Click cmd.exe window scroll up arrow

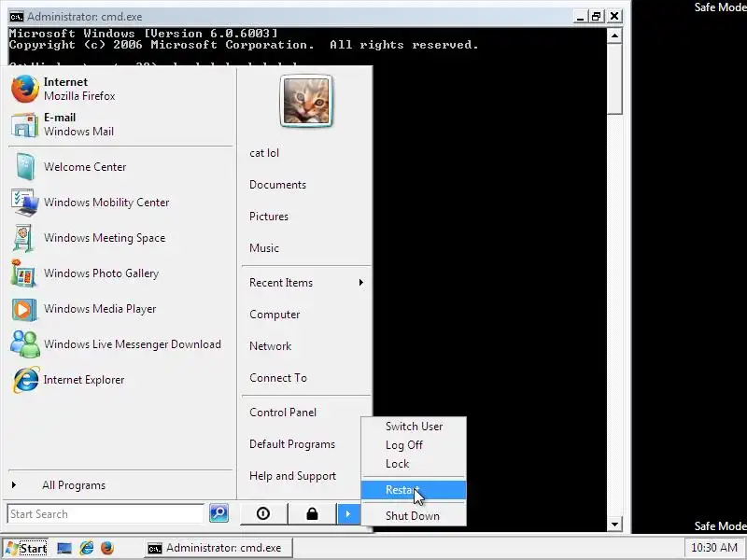pyautogui.click(x=614, y=35)
